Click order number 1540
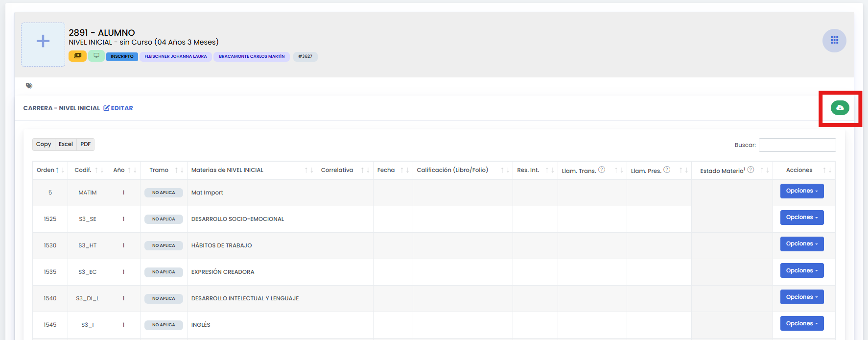The image size is (868, 340). point(50,298)
